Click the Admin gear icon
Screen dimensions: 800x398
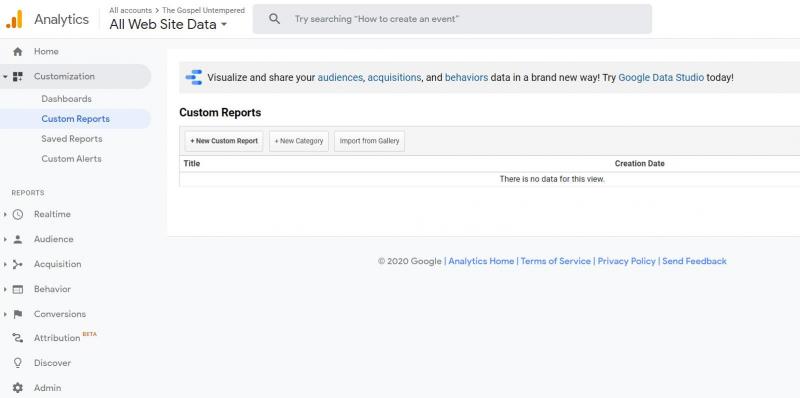(x=18, y=388)
